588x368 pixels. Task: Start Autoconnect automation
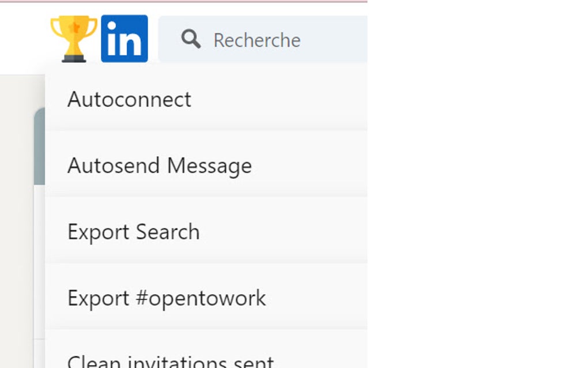pyautogui.click(x=129, y=100)
